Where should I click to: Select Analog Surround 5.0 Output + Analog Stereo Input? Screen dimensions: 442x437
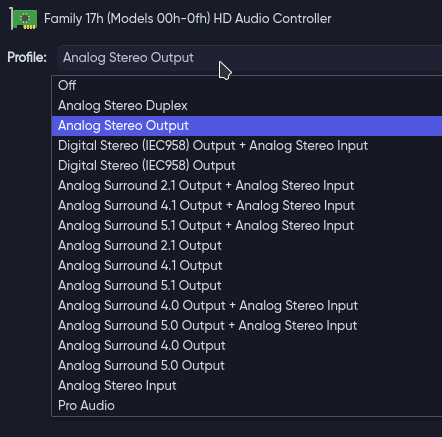pos(247,326)
